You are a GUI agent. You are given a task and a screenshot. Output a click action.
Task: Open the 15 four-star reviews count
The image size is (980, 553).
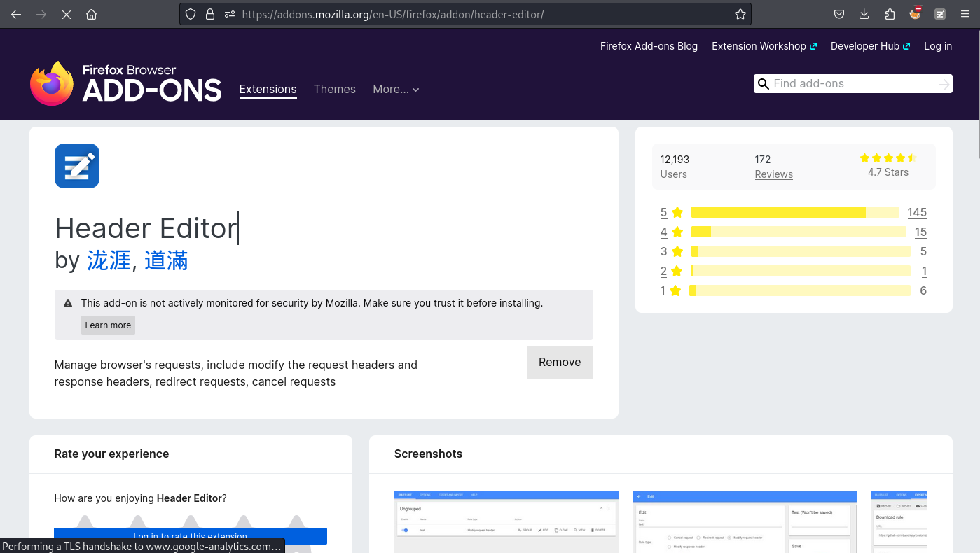coord(920,232)
